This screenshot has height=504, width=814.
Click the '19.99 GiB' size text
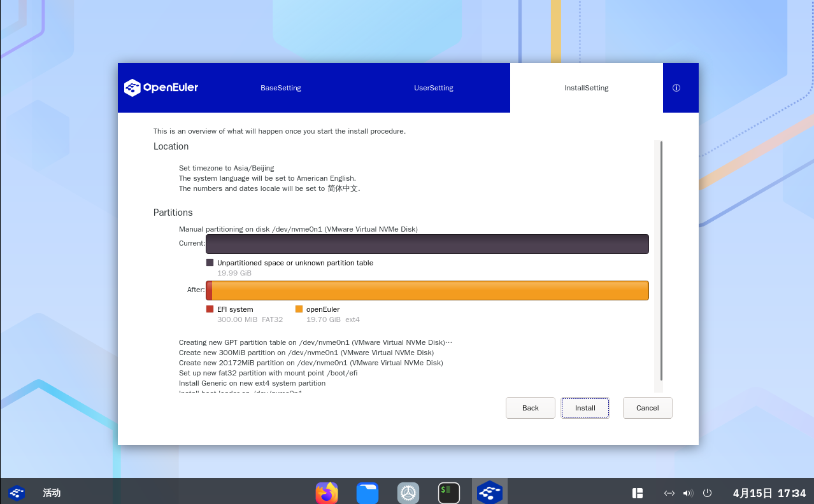(x=234, y=273)
